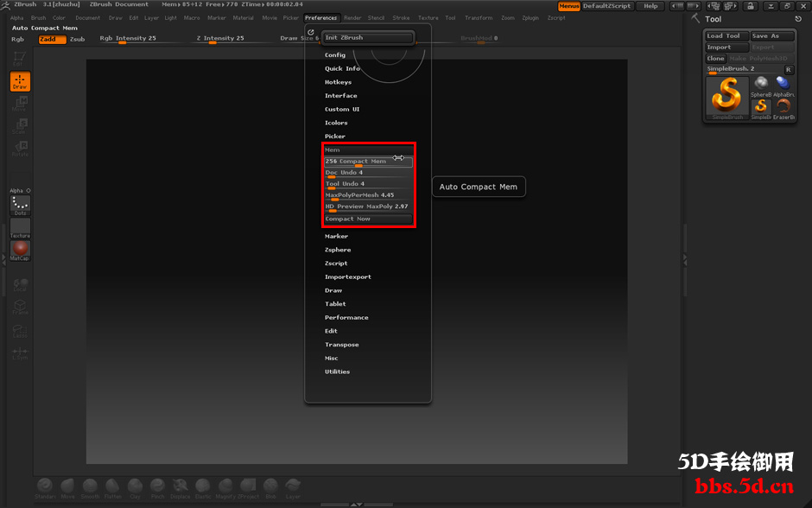Viewport: 812px width, 508px height.
Task: Select the Smooth brush
Action: (90, 488)
